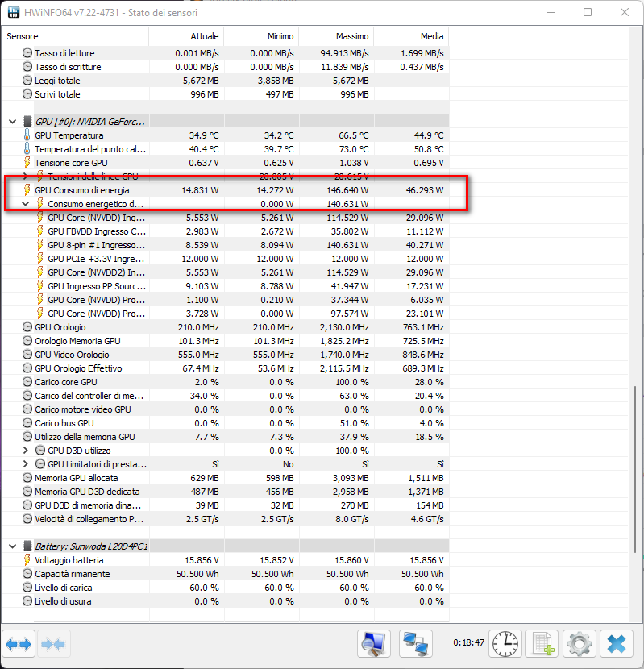Collapse the Battery Sunwoda section
Screen dimensions: 644x669
[12, 546]
